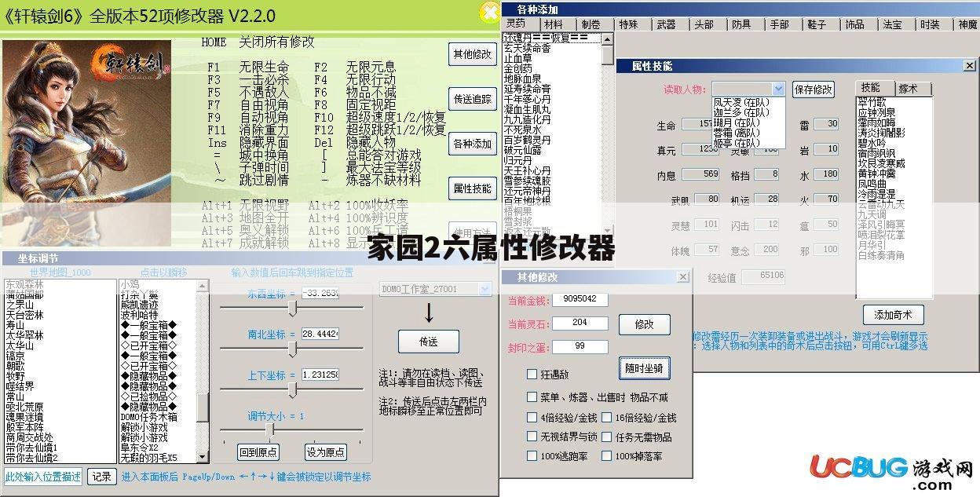Toggle 无视结界与锁 checkbox
Screen dimensions: 980x497
[x=532, y=437]
